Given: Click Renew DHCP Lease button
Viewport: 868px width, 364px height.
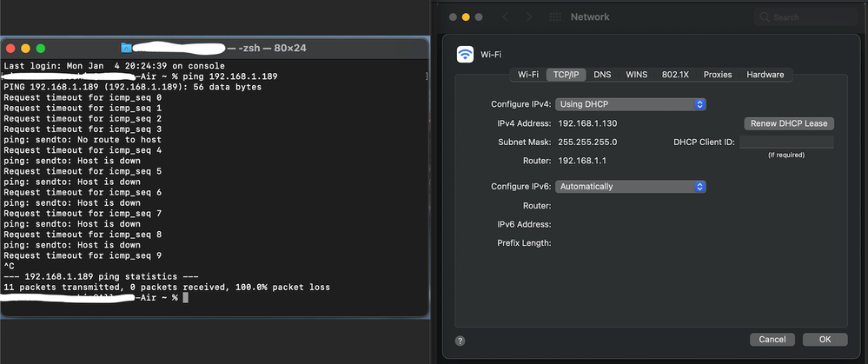Looking at the screenshot, I should click(x=789, y=123).
